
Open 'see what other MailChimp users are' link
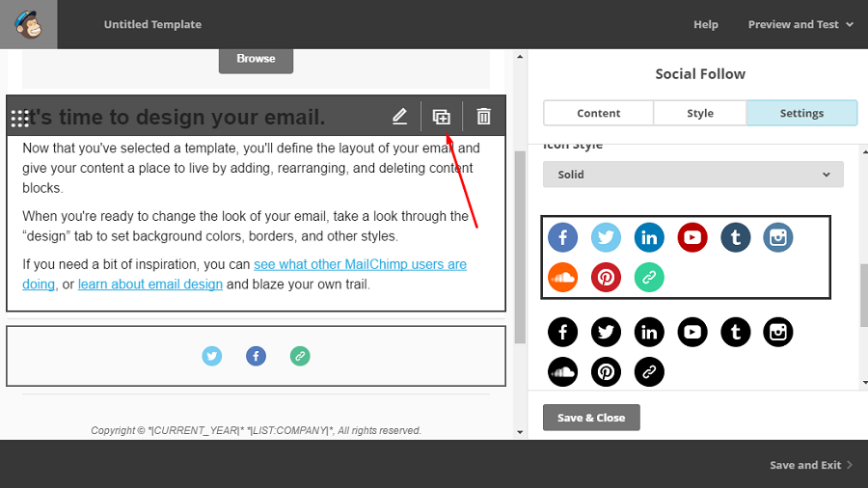[x=360, y=264]
